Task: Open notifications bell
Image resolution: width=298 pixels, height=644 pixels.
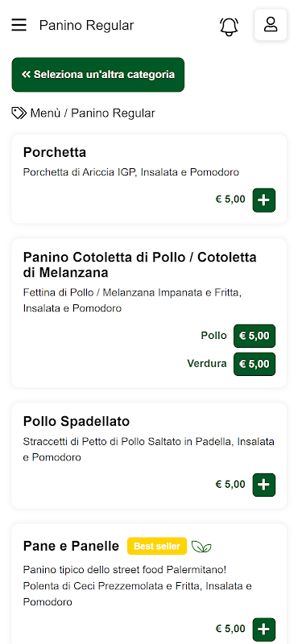Action: tap(229, 27)
